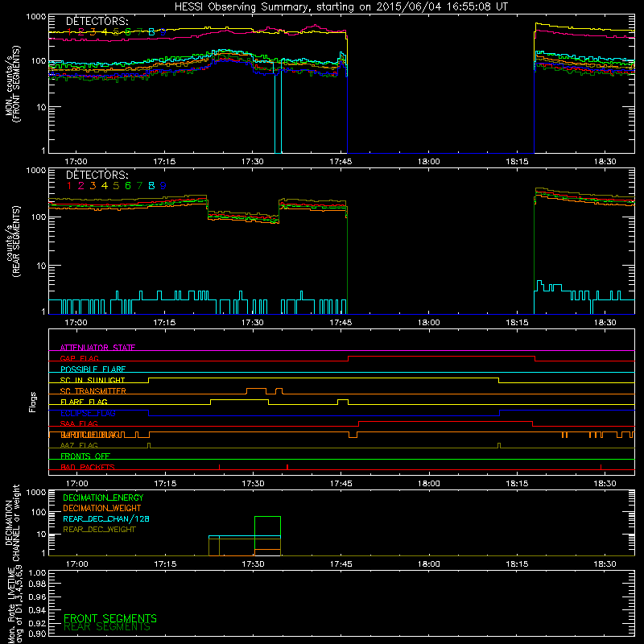Click raised GAP_FLAG segment between 17:45 and 18:15
644x644 pixels.
[441, 357]
